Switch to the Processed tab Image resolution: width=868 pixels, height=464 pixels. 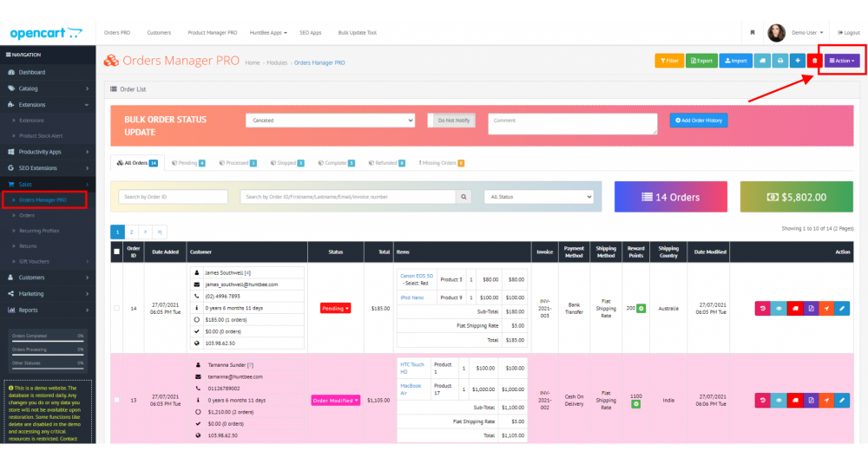[x=238, y=163]
